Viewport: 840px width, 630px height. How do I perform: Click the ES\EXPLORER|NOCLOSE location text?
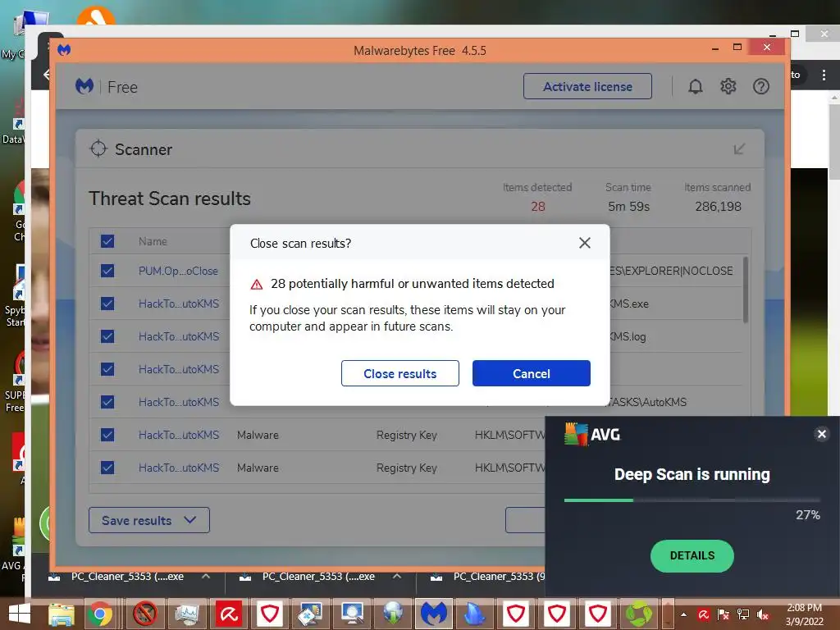tap(671, 271)
